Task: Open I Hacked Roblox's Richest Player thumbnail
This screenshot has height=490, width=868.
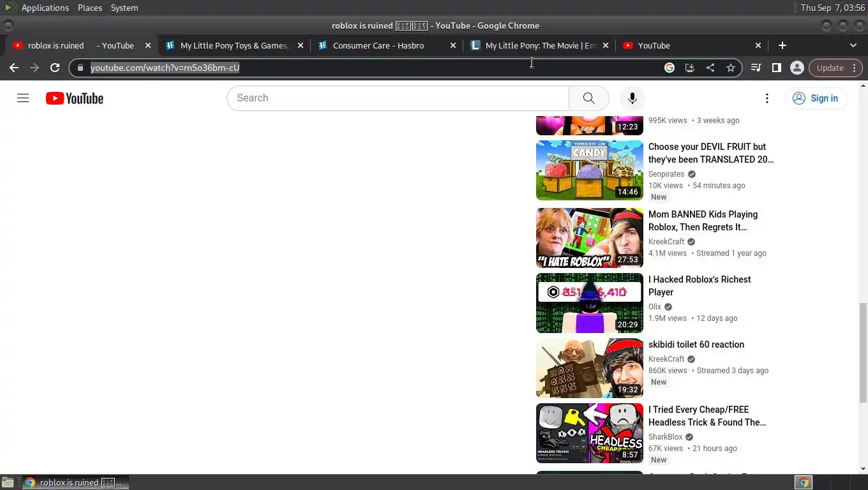Action: [590, 303]
